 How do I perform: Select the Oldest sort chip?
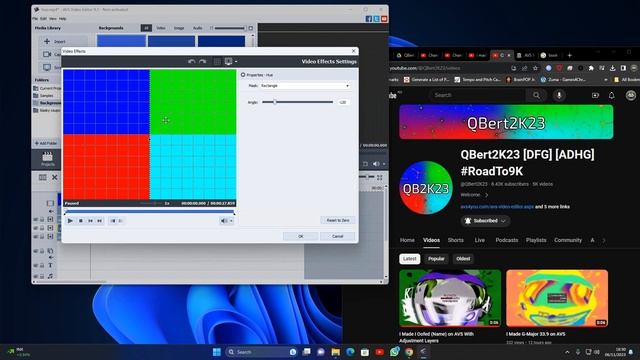pyautogui.click(x=463, y=259)
